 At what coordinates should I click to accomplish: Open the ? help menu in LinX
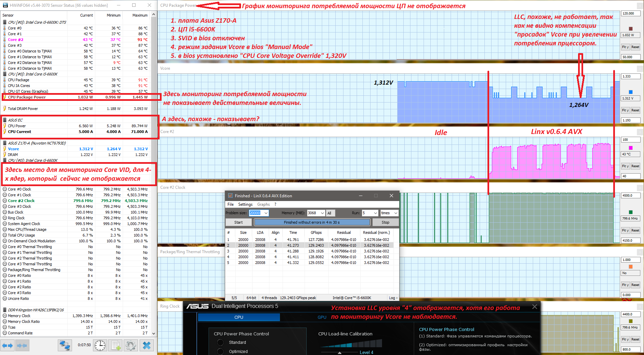click(x=275, y=204)
